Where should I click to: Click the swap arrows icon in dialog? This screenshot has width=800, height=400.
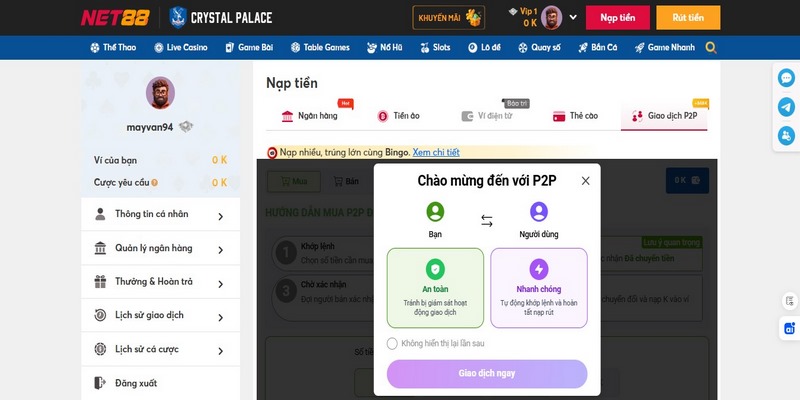coord(487,220)
